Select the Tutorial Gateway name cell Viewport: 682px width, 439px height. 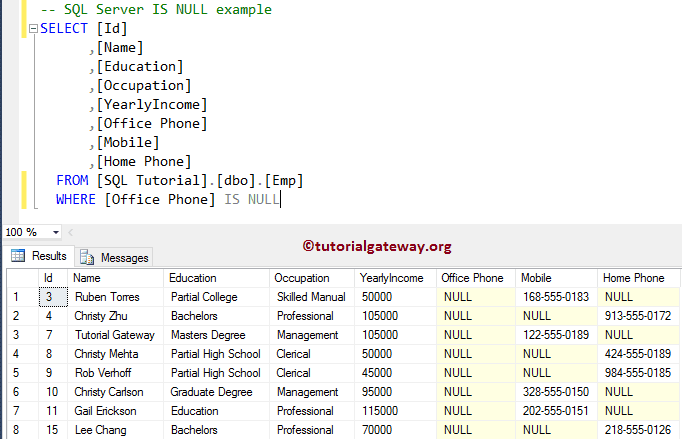(114, 335)
